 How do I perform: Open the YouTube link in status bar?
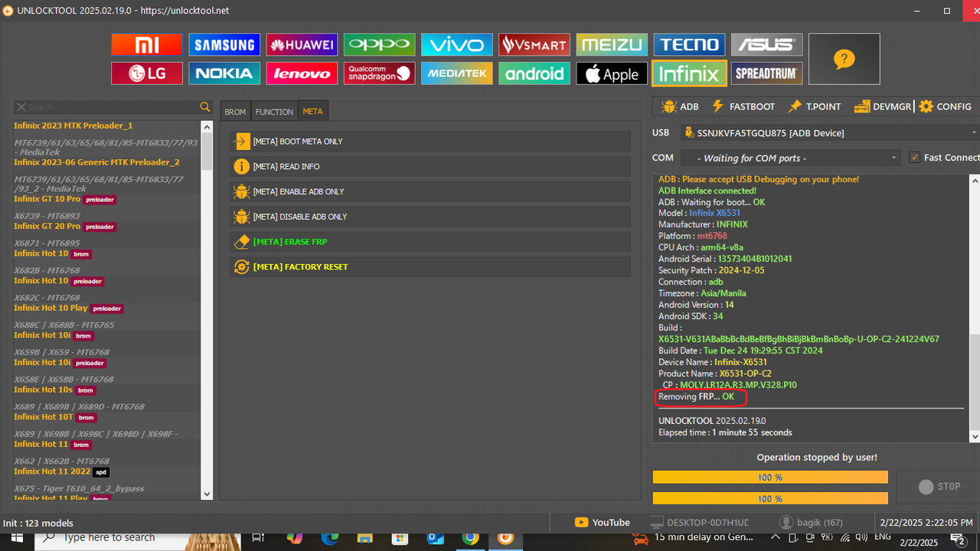602,523
